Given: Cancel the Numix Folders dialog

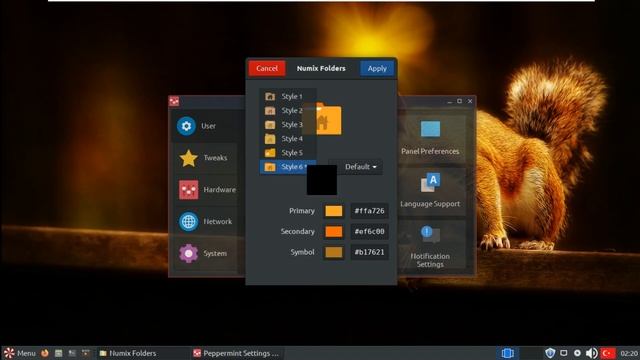Looking at the screenshot, I should (x=267, y=68).
